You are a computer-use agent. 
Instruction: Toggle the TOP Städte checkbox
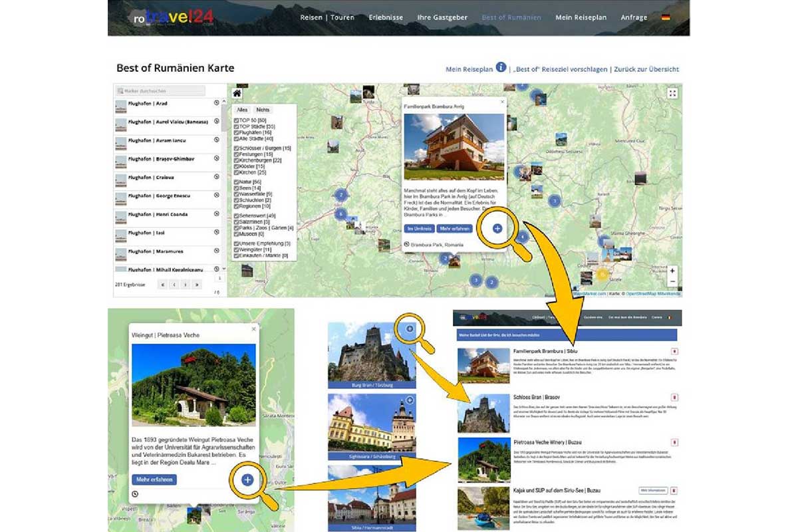click(x=237, y=126)
